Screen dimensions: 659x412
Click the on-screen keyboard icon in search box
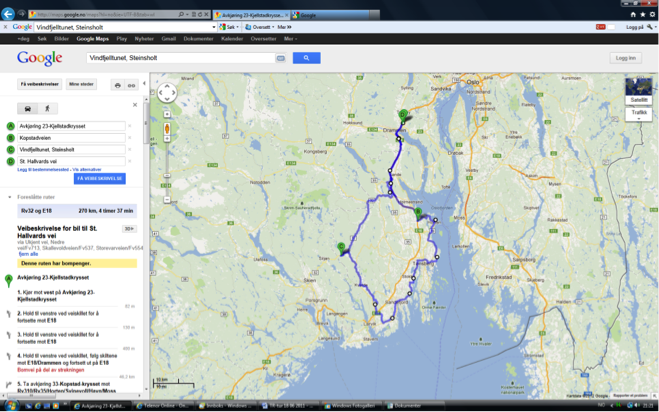pos(281,58)
